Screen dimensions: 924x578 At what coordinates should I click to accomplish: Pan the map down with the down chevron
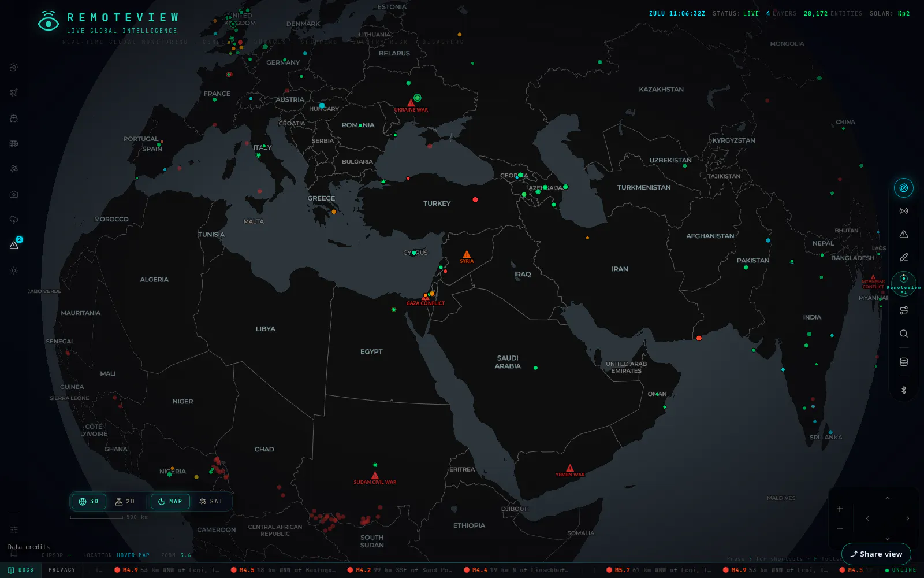coord(888,538)
